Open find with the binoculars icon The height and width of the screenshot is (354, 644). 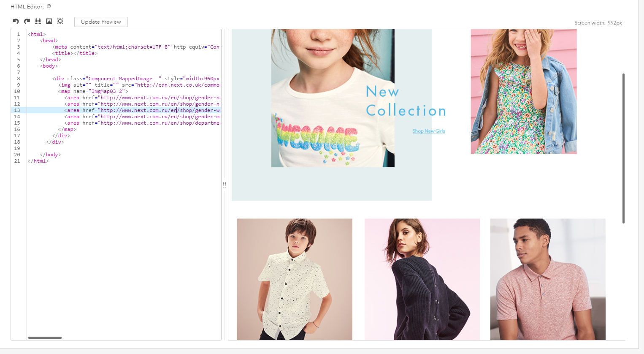pos(38,21)
